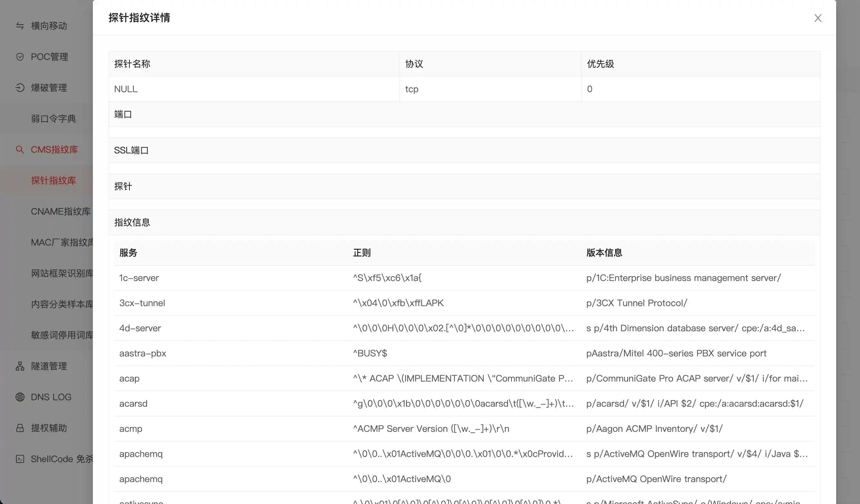Viewport: 860px width, 504px height.
Task: Click the lateral movement arrows icon
Action: pos(20,26)
